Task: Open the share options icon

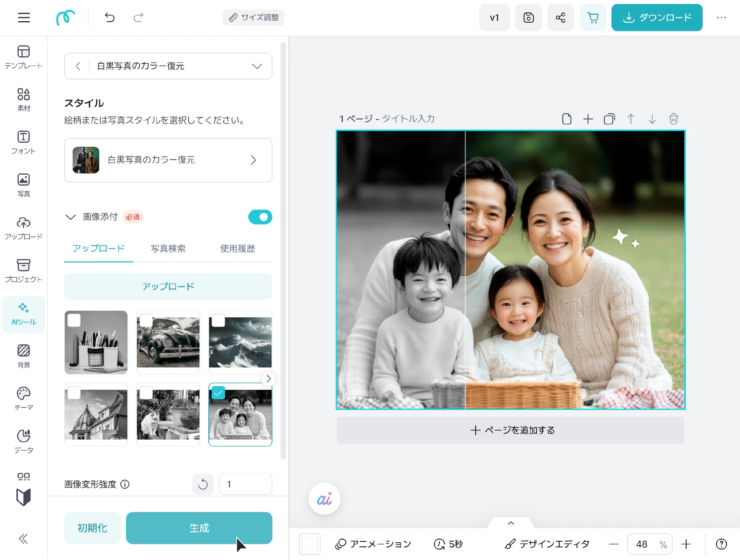Action: 561,18
